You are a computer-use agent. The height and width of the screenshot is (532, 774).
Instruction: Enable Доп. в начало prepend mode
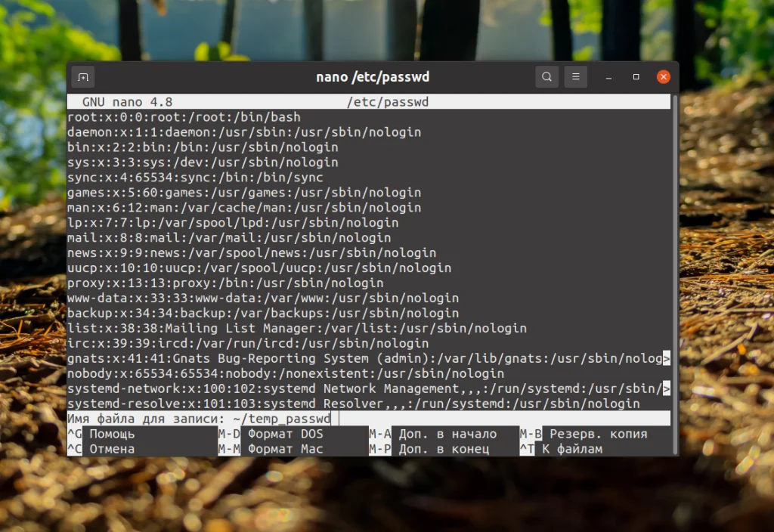click(x=446, y=434)
